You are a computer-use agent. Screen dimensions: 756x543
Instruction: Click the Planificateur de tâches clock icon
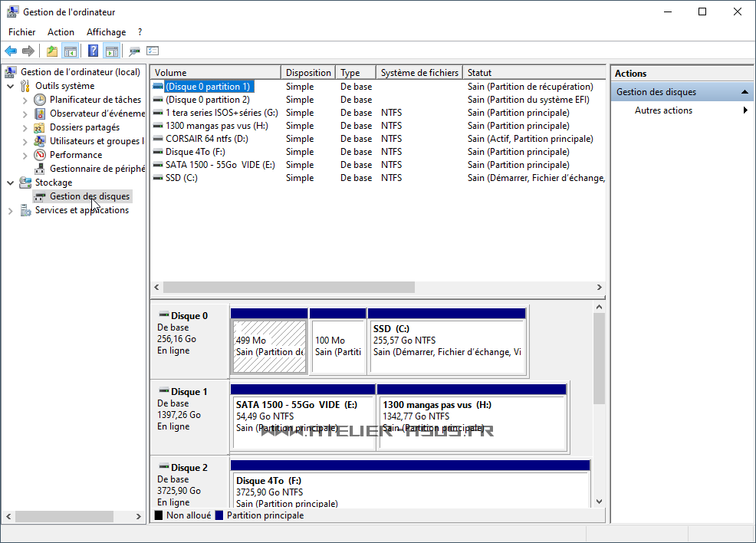pos(40,100)
